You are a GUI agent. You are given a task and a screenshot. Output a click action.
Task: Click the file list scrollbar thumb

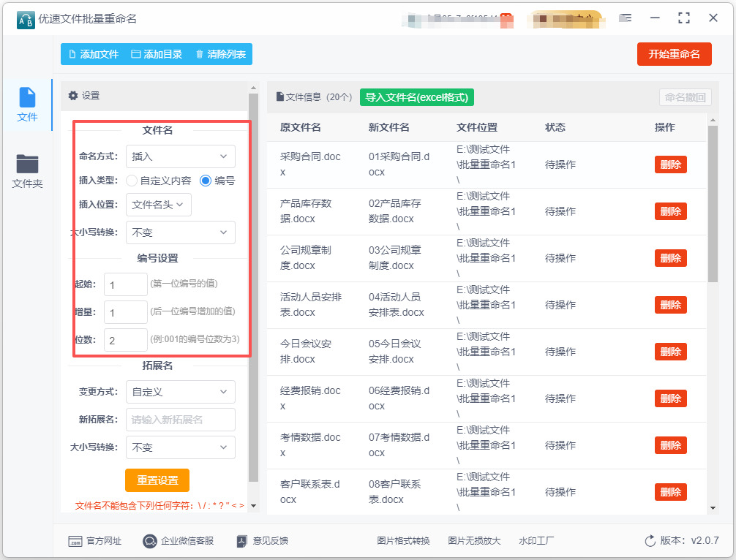713,204
